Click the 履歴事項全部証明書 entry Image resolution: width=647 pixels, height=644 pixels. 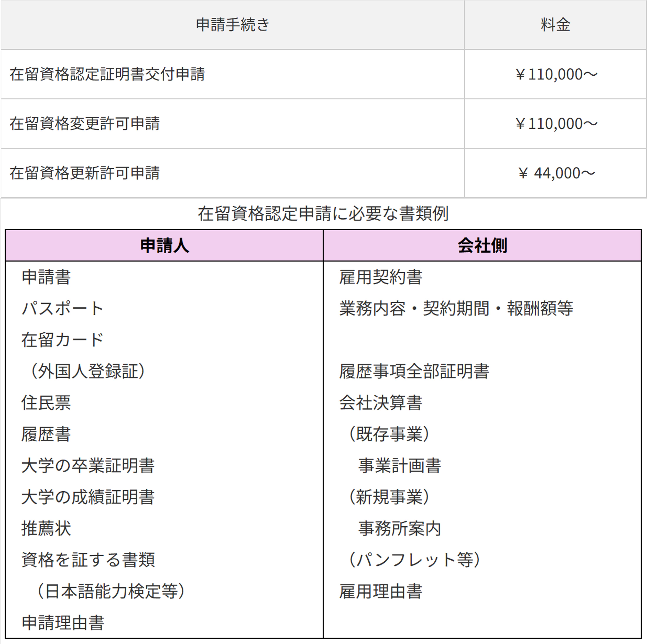point(414,371)
